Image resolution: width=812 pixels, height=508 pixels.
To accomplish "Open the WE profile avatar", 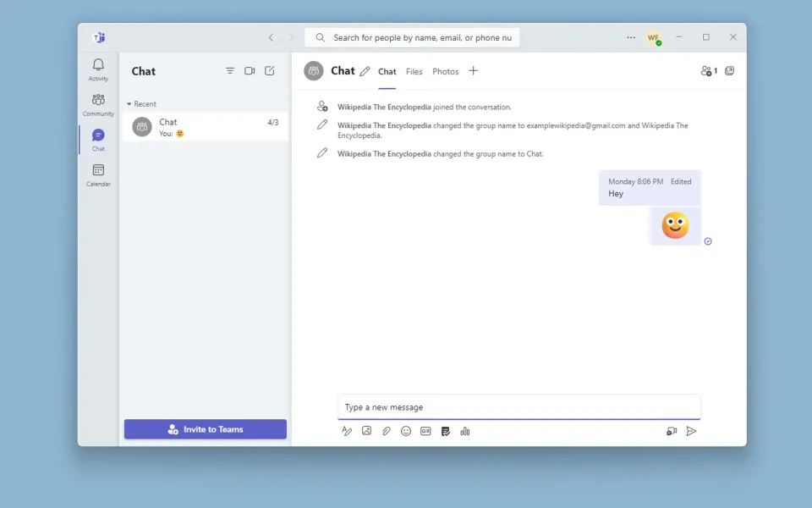I will click(x=654, y=38).
